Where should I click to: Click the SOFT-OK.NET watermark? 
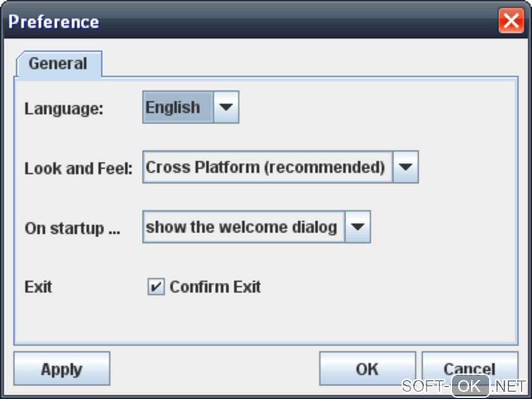[x=464, y=386]
